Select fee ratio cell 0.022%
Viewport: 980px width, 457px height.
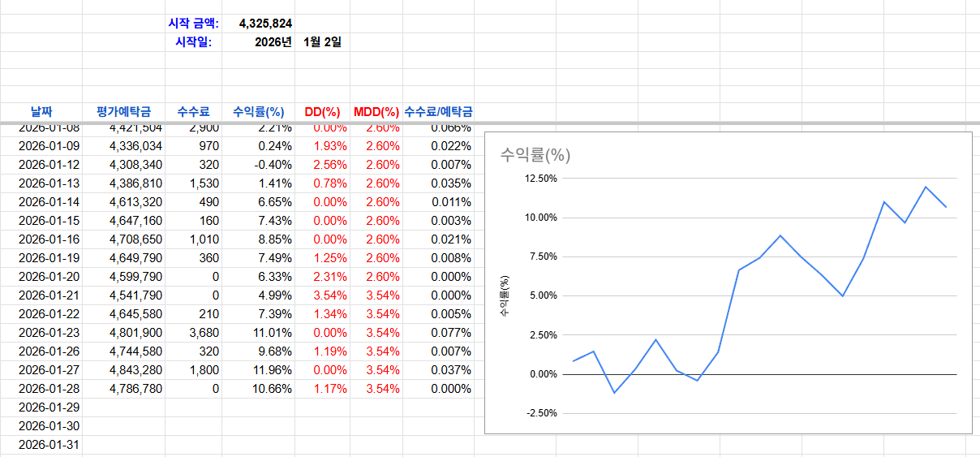tap(438, 146)
